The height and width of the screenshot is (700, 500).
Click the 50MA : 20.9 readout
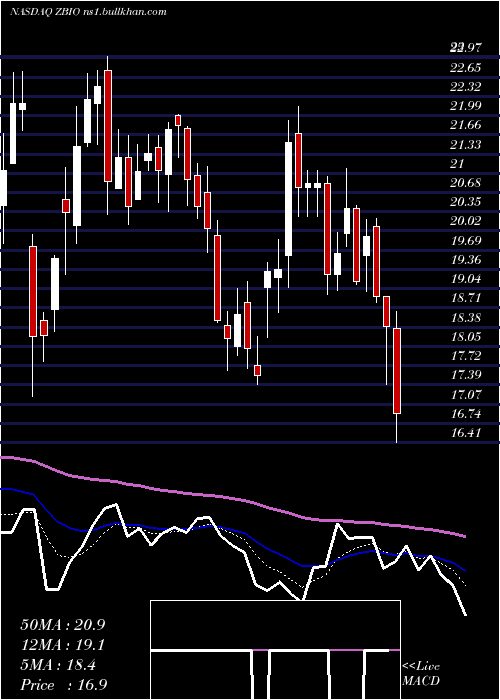63,625
